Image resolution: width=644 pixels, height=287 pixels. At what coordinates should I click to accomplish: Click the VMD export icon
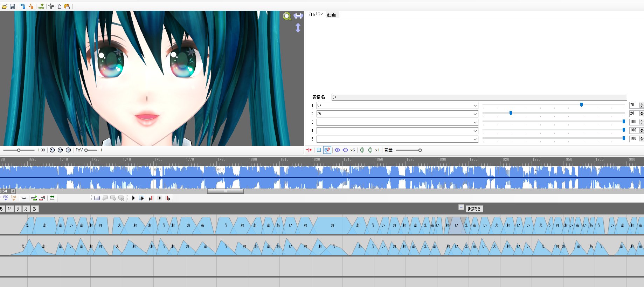coord(41,6)
